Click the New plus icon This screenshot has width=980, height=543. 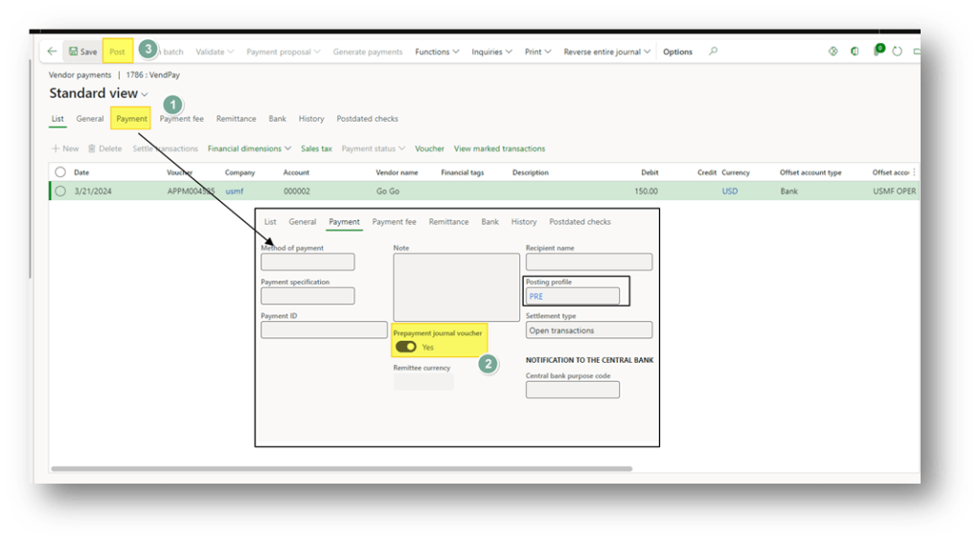click(57, 148)
